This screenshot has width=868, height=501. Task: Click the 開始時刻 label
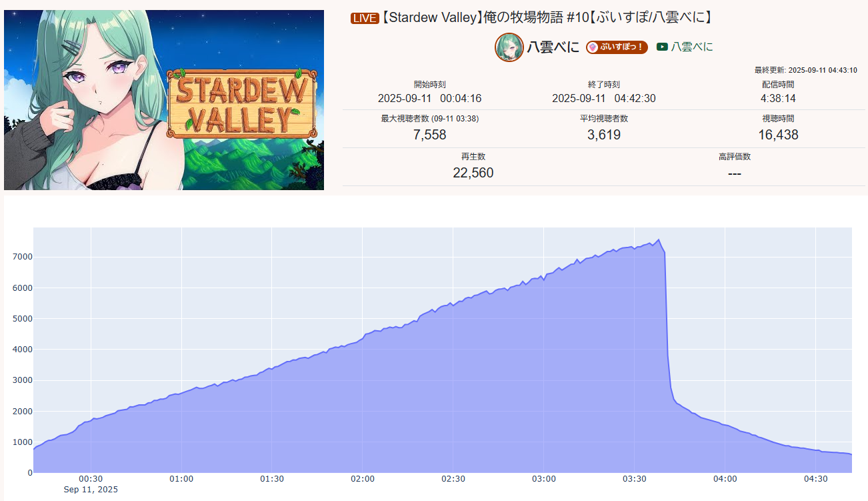[x=430, y=85]
